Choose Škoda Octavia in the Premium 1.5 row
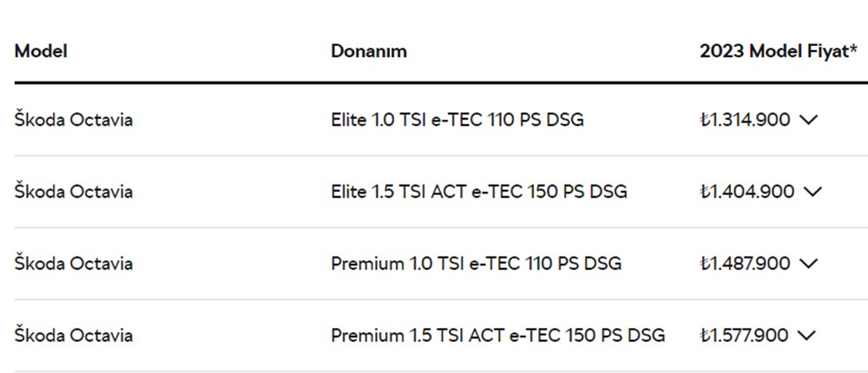This screenshot has height=373, width=868. (x=74, y=335)
